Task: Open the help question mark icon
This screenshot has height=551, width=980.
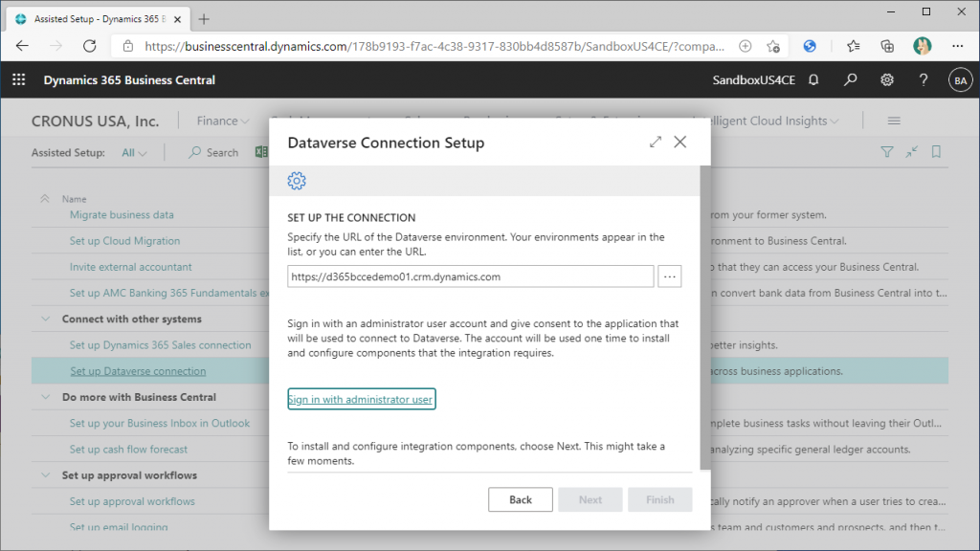Action: click(924, 80)
